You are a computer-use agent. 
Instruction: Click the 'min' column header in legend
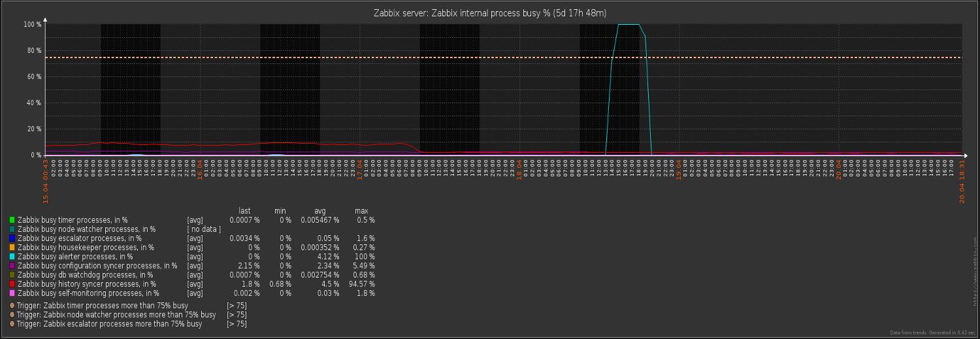[x=280, y=211]
